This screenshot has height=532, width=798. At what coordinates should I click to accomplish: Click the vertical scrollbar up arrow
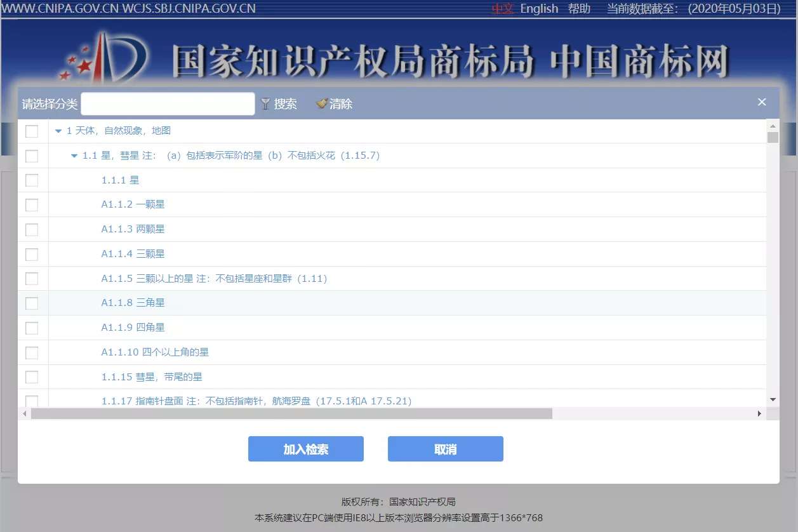click(773, 125)
